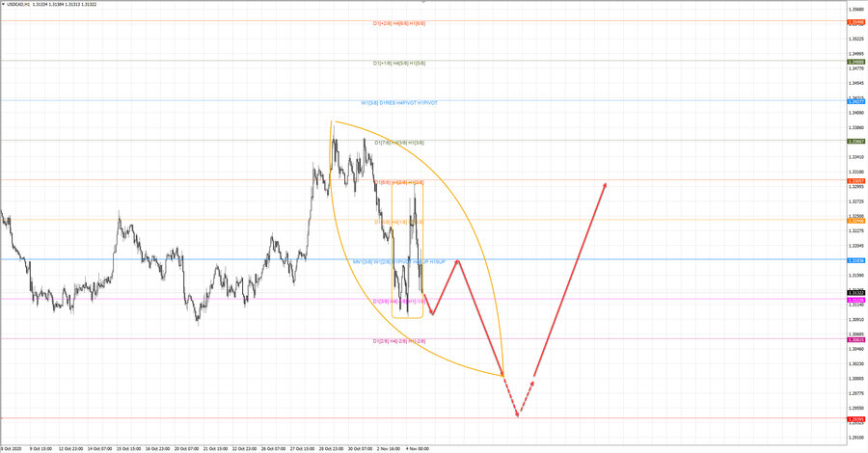
Task: Click the W1[3/8] D1RES H4PIVOT H1PIVOT label
Action: 399,103
